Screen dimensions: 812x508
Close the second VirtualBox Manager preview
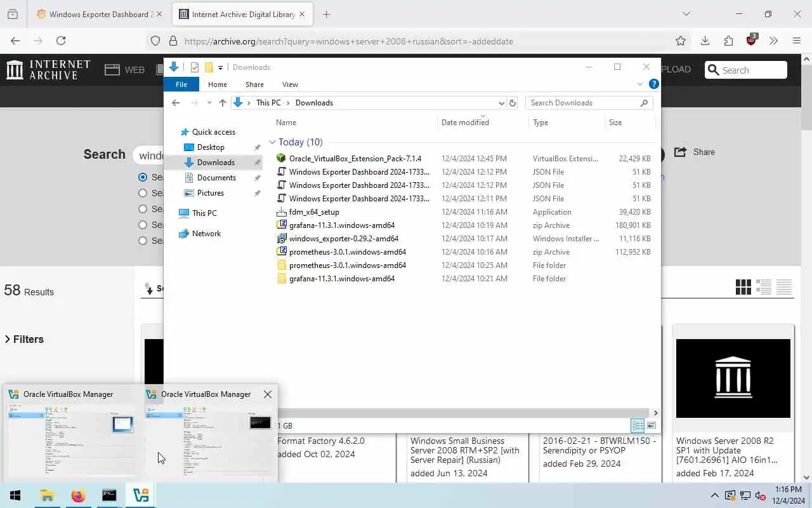[268, 394]
